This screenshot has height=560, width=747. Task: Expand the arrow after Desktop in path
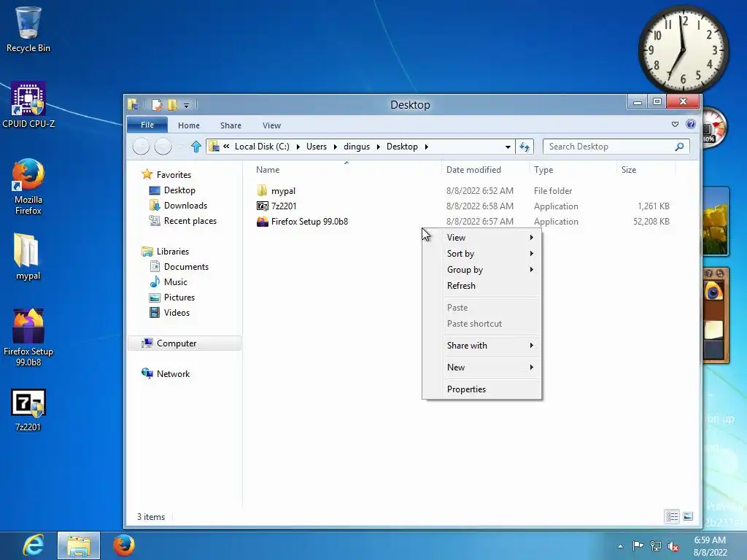426,147
